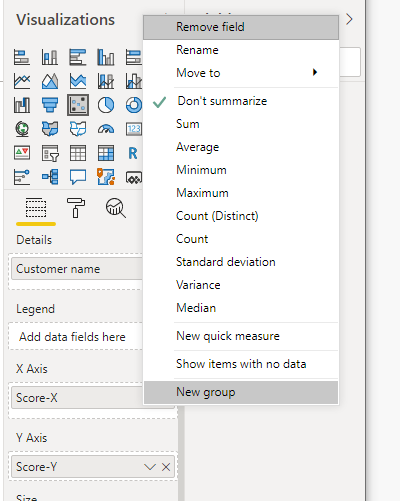This screenshot has width=400, height=501.
Task: Select Line and stacked column chart visual
Action: (106, 81)
